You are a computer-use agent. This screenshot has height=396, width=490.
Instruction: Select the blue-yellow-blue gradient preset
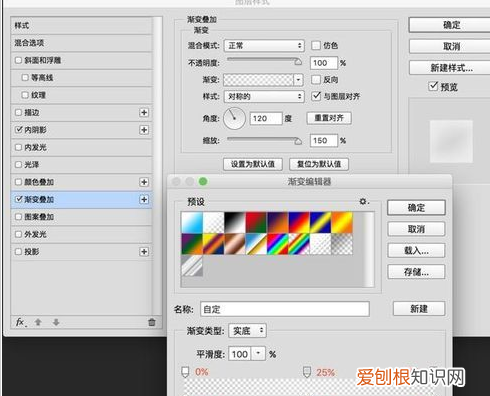pyautogui.click(x=320, y=223)
